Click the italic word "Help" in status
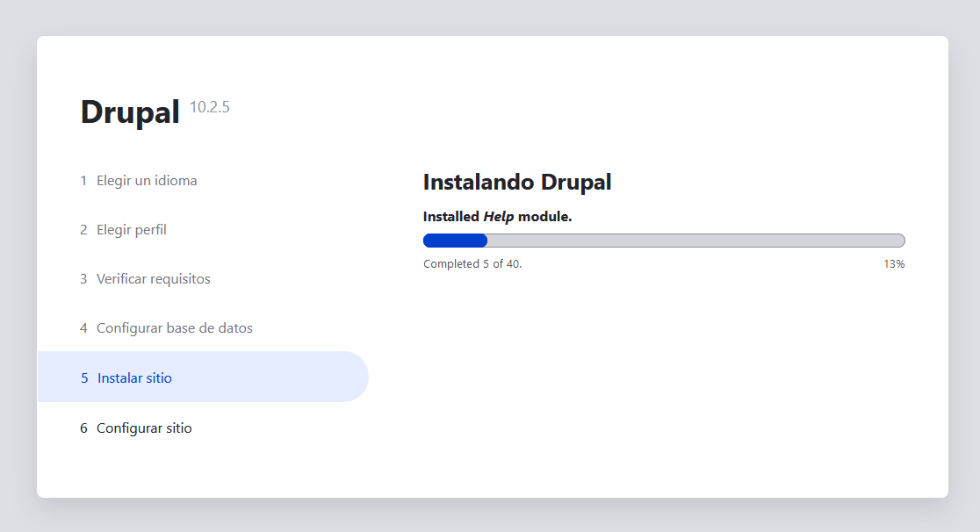 click(499, 217)
